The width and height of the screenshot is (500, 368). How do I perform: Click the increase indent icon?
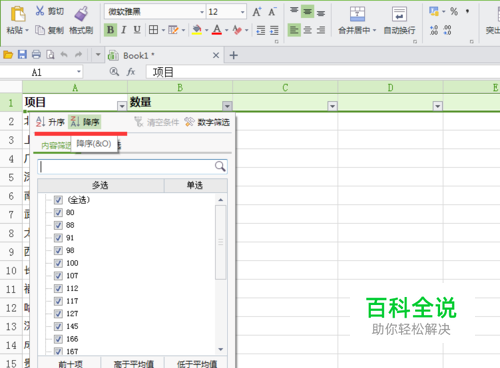[x=274, y=30]
